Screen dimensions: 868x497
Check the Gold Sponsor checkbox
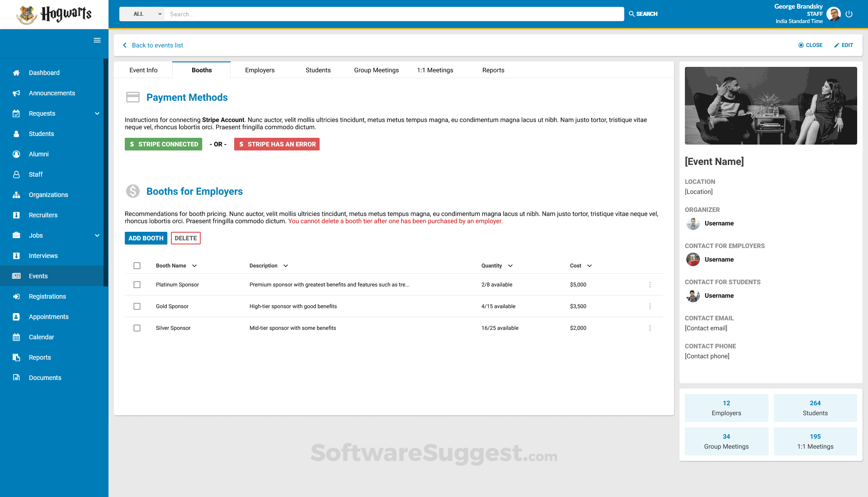tap(137, 306)
